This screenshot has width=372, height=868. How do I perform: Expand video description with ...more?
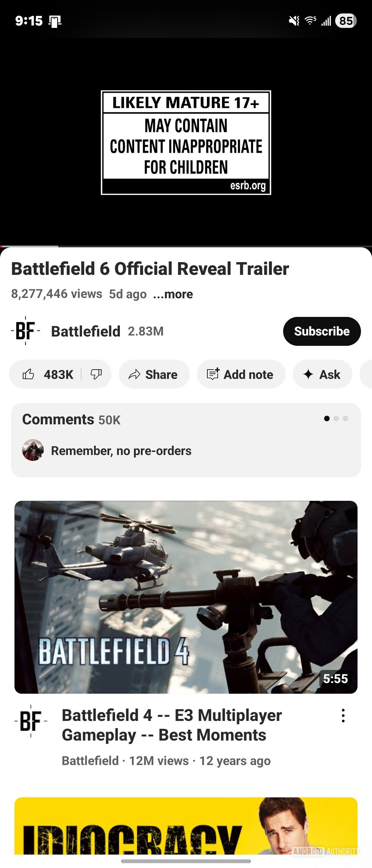pos(173,294)
